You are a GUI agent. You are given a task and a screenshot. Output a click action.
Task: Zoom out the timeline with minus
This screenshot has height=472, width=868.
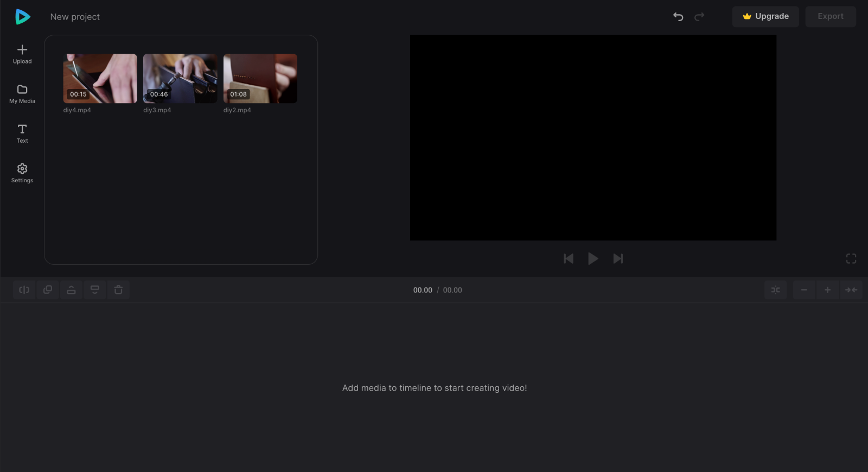coord(804,290)
